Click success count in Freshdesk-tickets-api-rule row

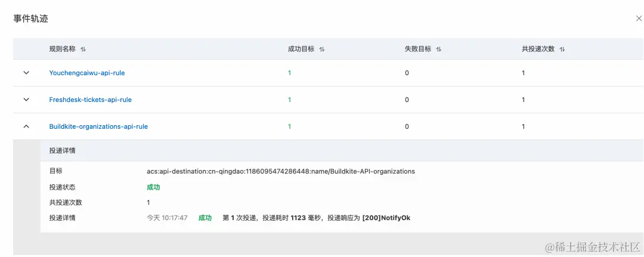tap(290, 100)
